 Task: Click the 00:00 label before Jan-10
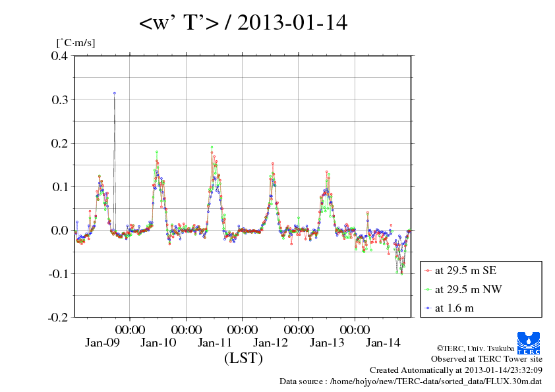coord(130,329)
